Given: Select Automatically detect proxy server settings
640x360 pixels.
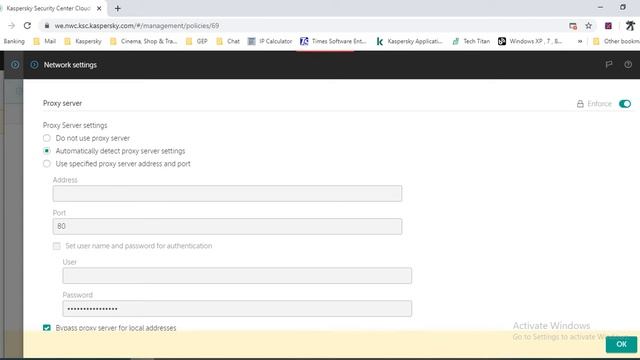Looking at the screenshot, I should click(47, 151).
